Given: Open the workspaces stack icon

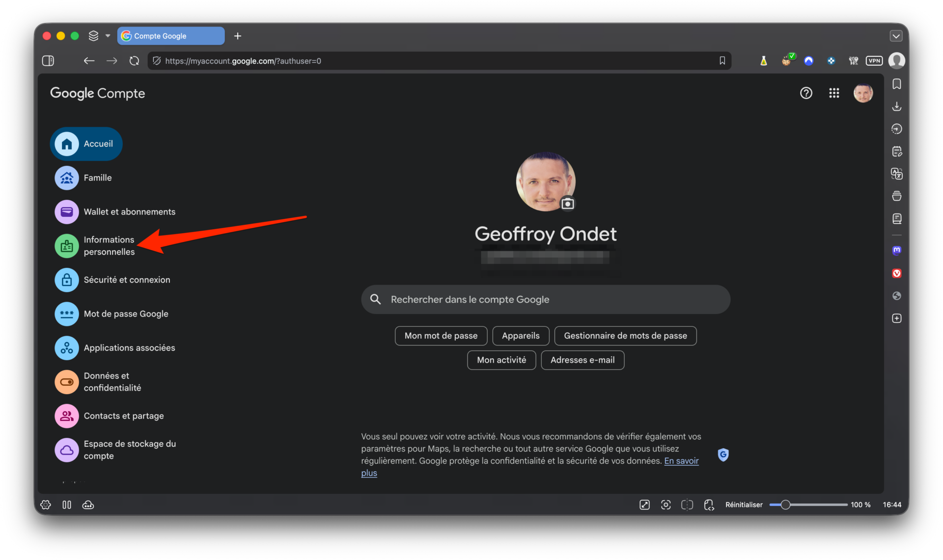Looking at the screenshot, I should pos(93,36).
